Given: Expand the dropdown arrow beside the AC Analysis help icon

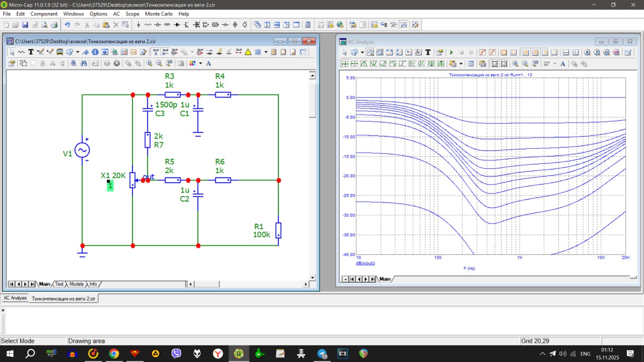Looking at the screenshot, I should (x=362, y=52).
